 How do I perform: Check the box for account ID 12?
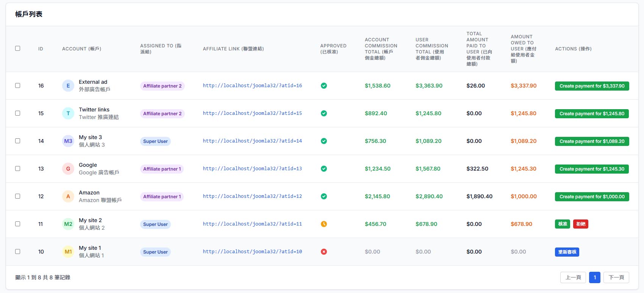point(17,196)
